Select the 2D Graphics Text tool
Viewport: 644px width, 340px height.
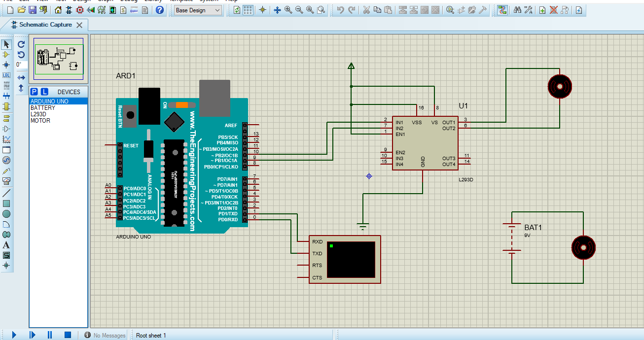tap(6, 245)
